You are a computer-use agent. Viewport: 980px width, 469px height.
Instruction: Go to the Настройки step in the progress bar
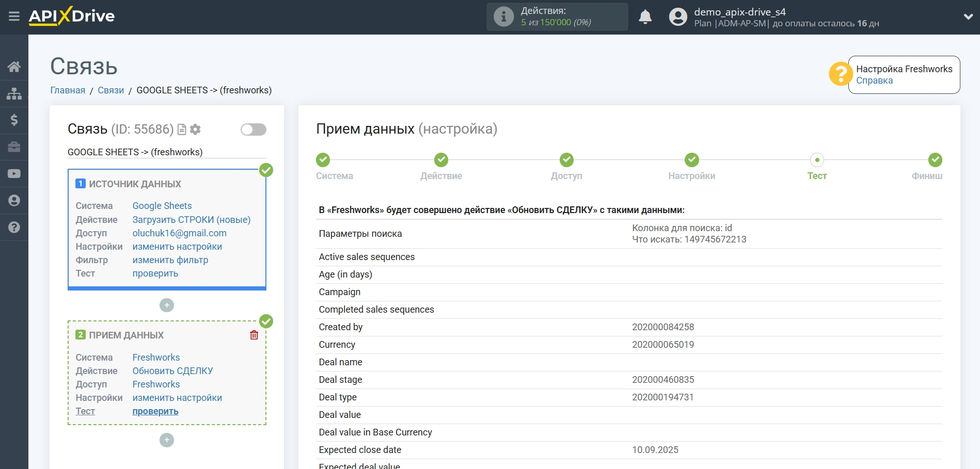tap(691, 160)
